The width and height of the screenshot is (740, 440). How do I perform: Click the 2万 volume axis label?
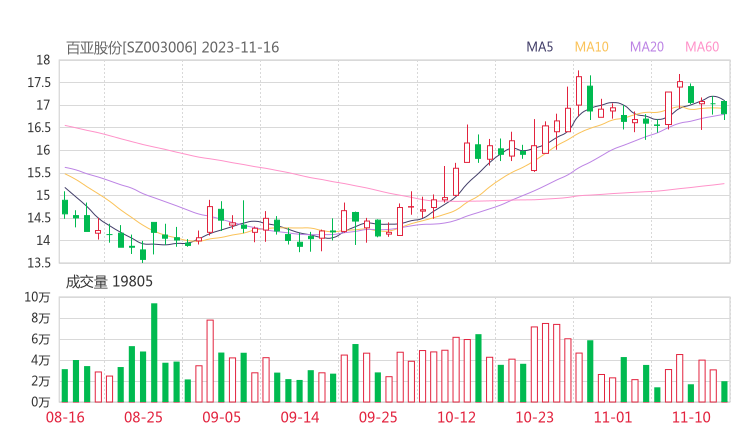(40, 381)
